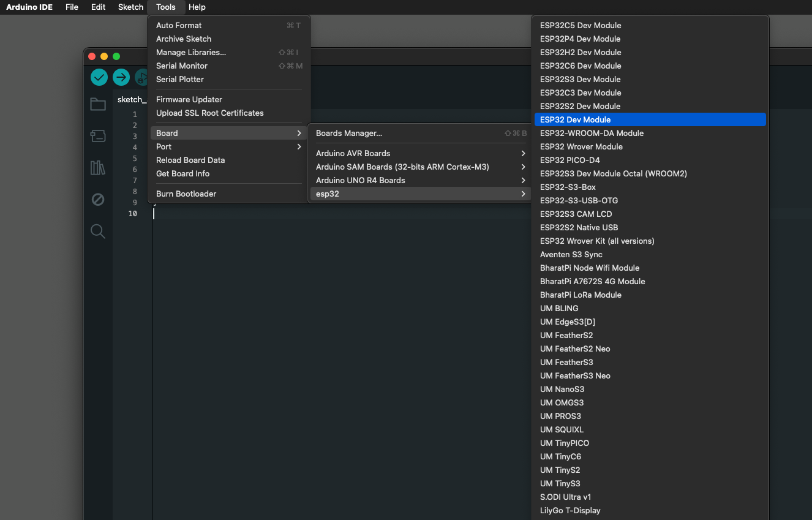Screen dimensions: 812x520
Task: Choose highlighted ESP32 Dev Module board
Action: click(x=650, y=119)
